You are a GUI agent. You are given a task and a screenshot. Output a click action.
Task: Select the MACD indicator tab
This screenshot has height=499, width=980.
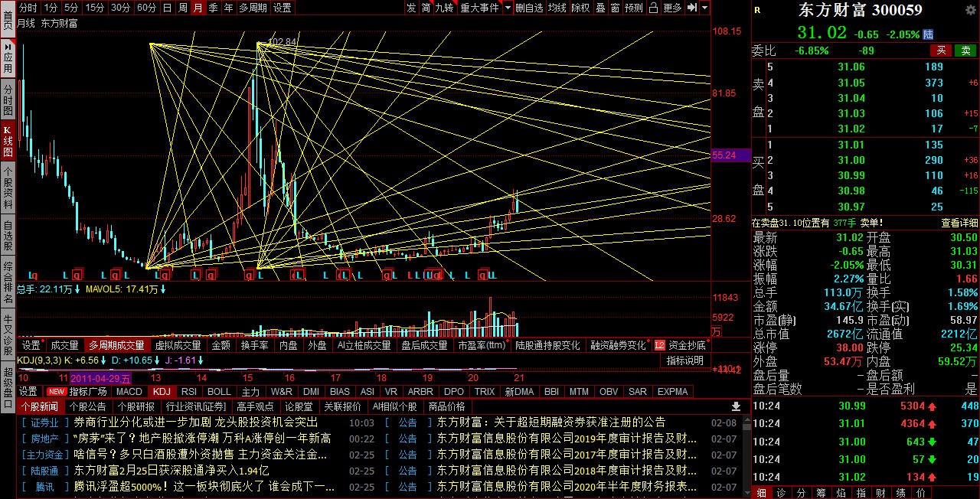tap(129, 391)
